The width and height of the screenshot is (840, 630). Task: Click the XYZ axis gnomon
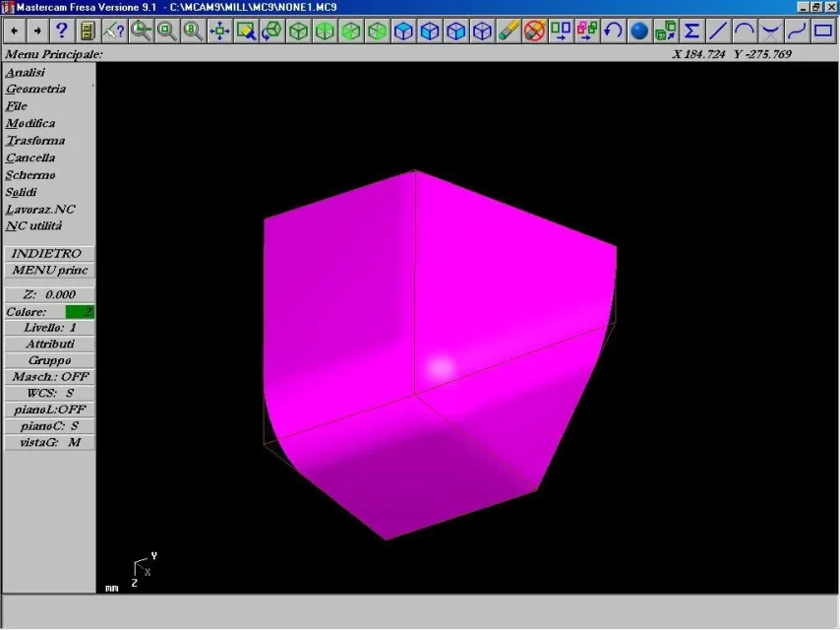(145, 569)
